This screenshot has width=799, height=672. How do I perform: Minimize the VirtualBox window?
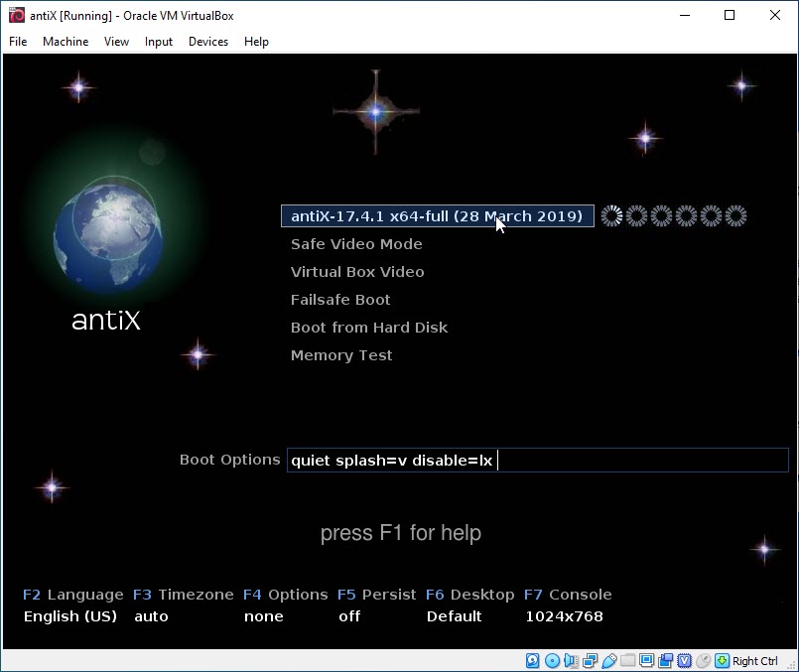pyautogui.click(x=685, y=15)
